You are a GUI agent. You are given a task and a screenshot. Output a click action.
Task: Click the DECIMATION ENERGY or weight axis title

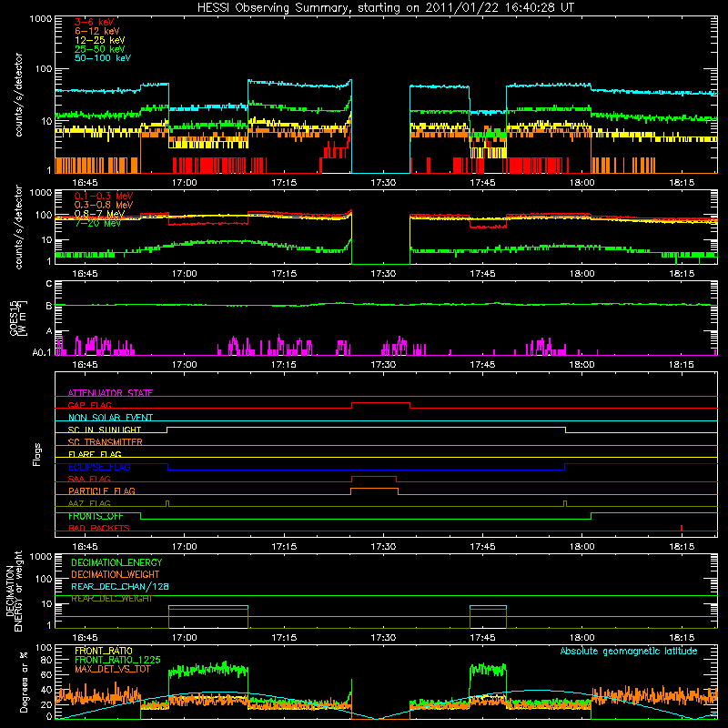[x=14, y=591]
